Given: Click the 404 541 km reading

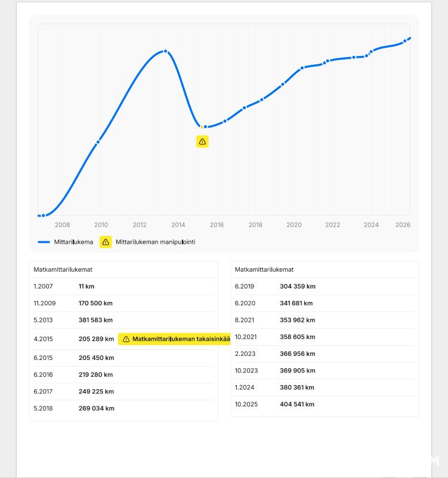Looking at the screenshot, I should [x=297, y=404].
